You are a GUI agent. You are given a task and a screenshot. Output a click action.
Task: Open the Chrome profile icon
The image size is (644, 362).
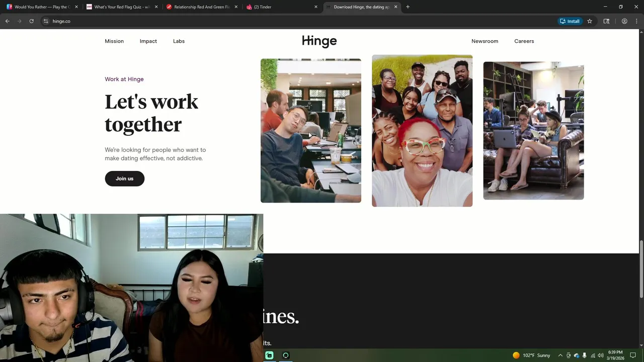(624, 21)
